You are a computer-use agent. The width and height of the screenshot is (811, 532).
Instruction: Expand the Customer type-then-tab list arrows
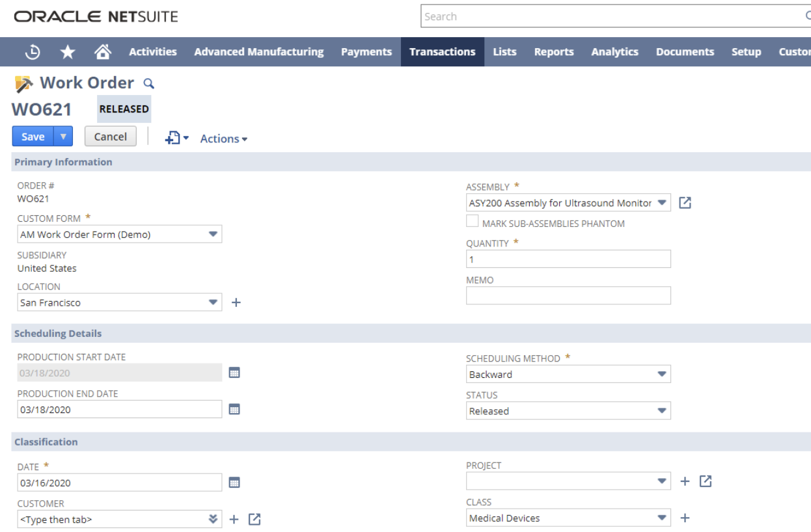(213, 519)
